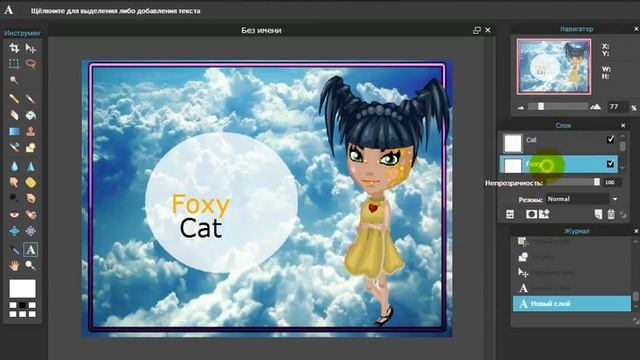The width and height of the screenshot is (640, 360).
Task: Select the Burn hand tool
Action: 31,198
